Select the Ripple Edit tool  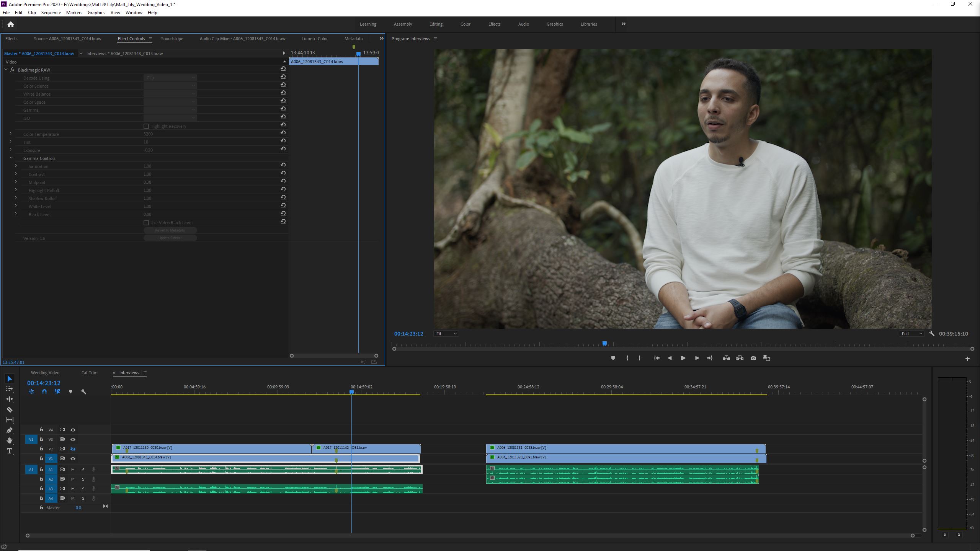pos(10,399)
